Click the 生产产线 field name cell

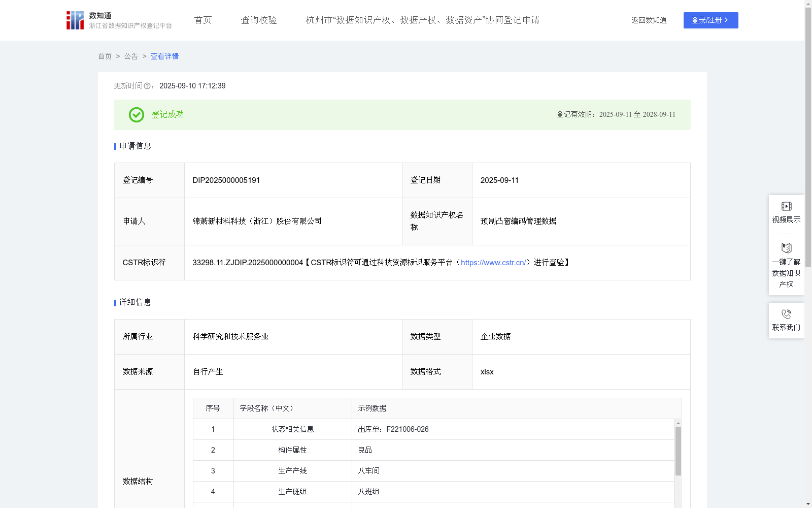[x=293, y=471]
